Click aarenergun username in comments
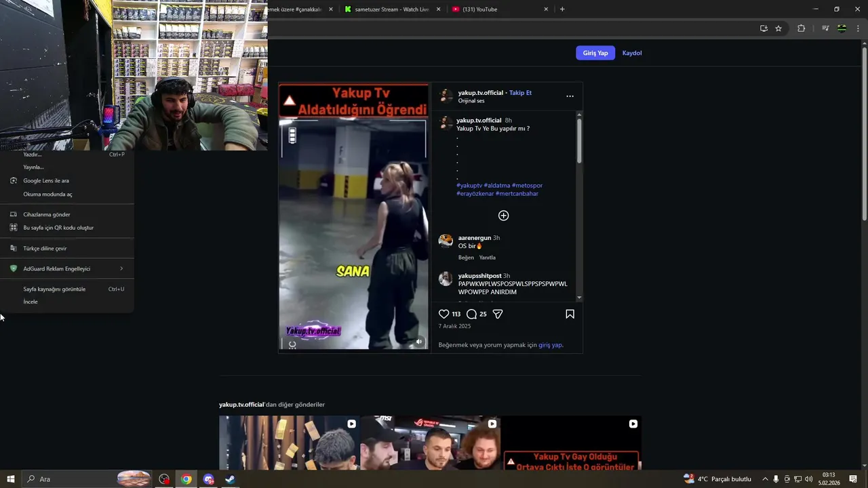Viewport: 868px width, 488px height. (475, 238)
